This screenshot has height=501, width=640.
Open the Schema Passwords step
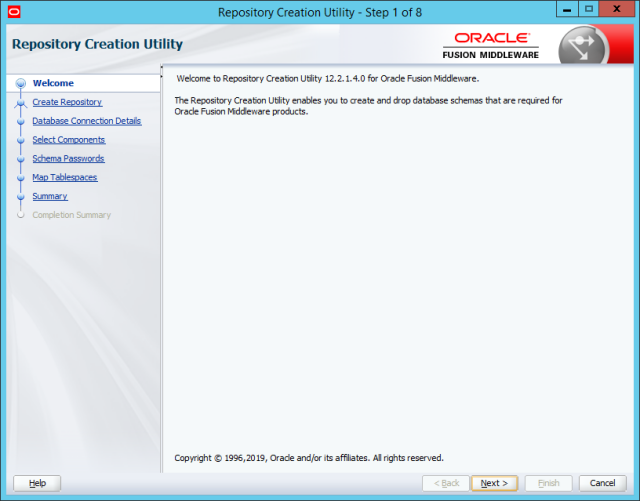[x=69, y=158]
